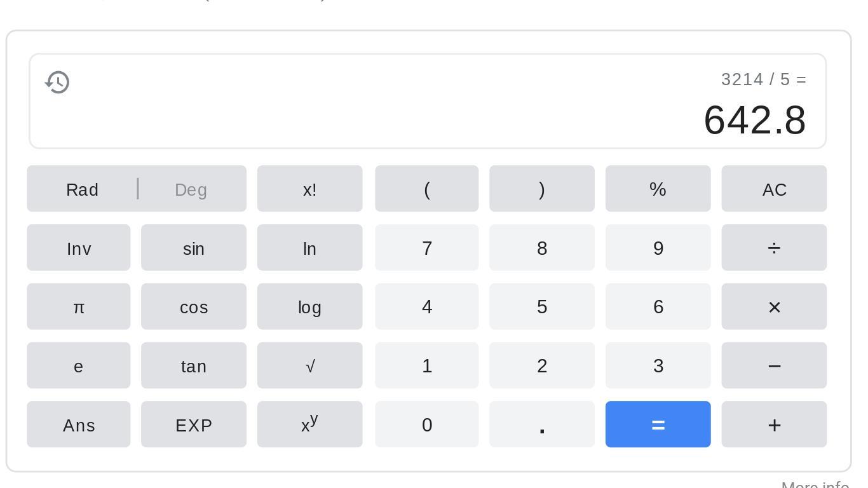This screenshot has height=488, width=868.
Task: Click the blue equals button
Action: [658, 424]
